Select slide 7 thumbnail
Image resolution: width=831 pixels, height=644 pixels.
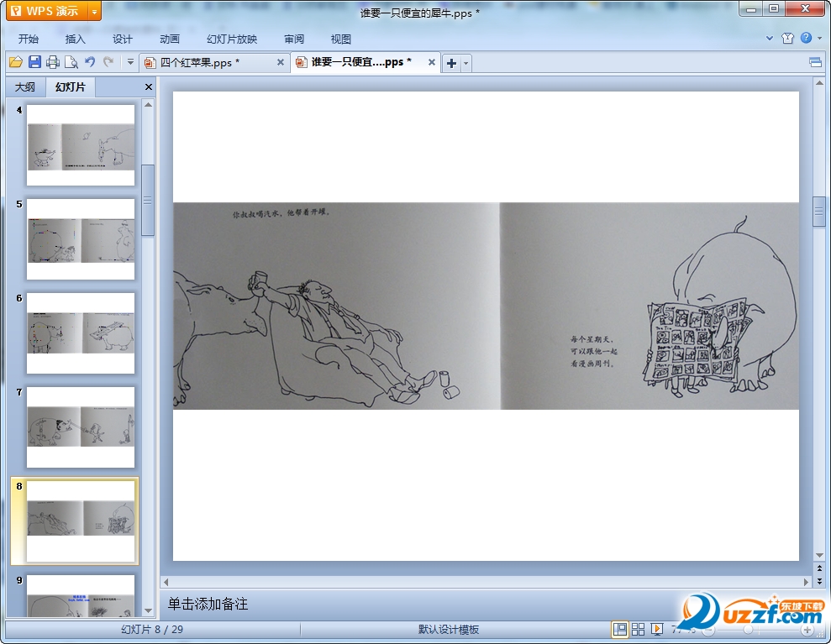pos(81,427)
